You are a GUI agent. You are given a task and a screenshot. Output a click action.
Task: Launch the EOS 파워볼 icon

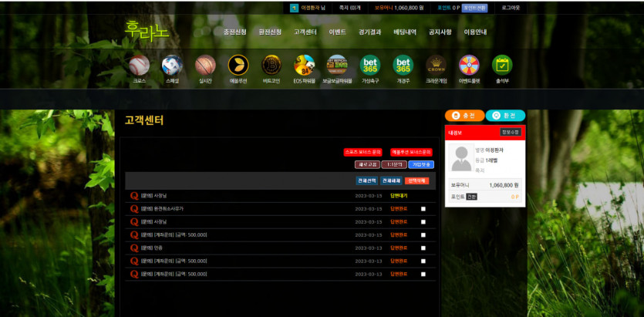[x=304, y=65]
